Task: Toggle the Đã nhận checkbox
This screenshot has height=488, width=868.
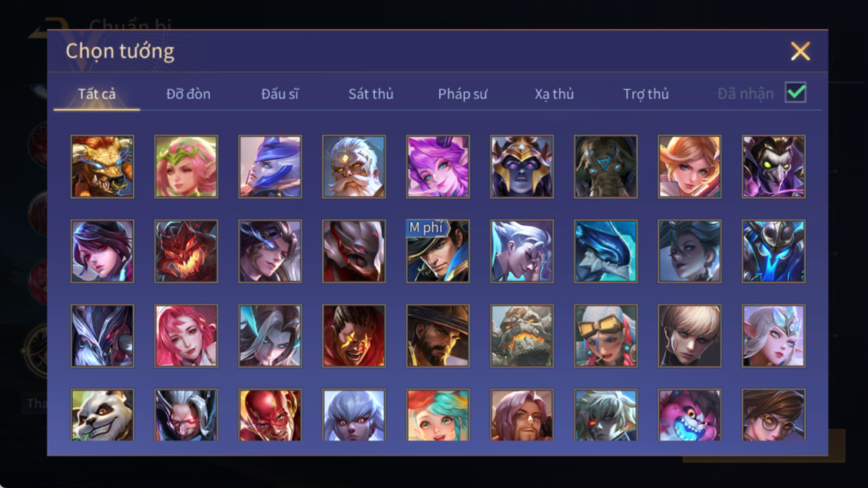Action: point(796,92)
